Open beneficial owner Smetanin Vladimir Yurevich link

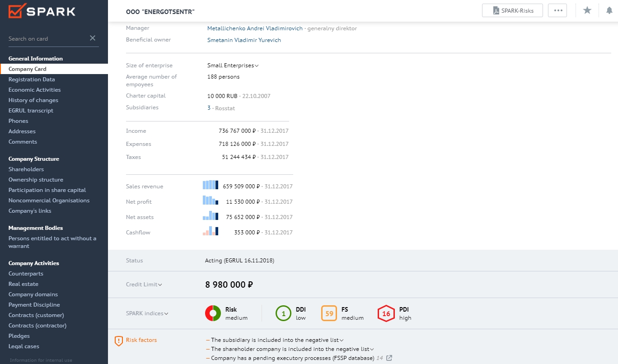point(244,40)
